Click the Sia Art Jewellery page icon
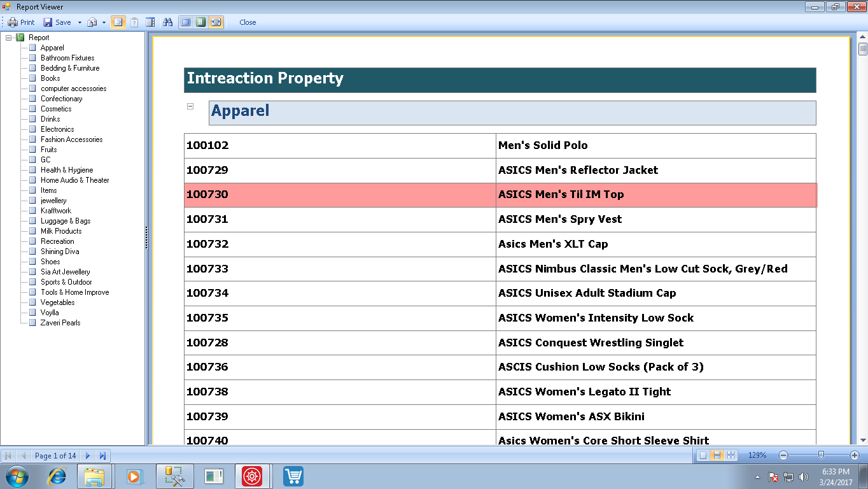Image resolution: width=868 pixels, height=489 pixels. (32, 272)
